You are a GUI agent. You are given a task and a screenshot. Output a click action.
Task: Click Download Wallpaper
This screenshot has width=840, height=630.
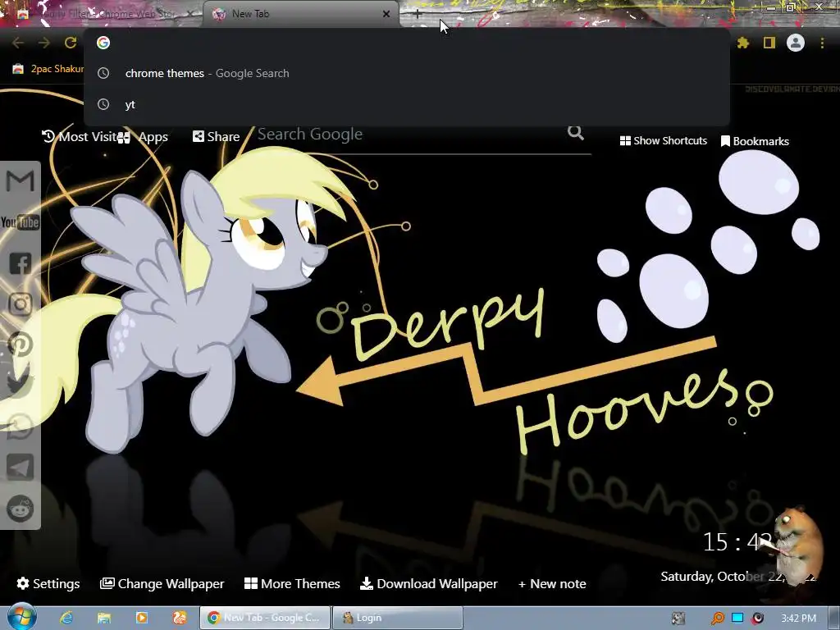click(428, 583)
